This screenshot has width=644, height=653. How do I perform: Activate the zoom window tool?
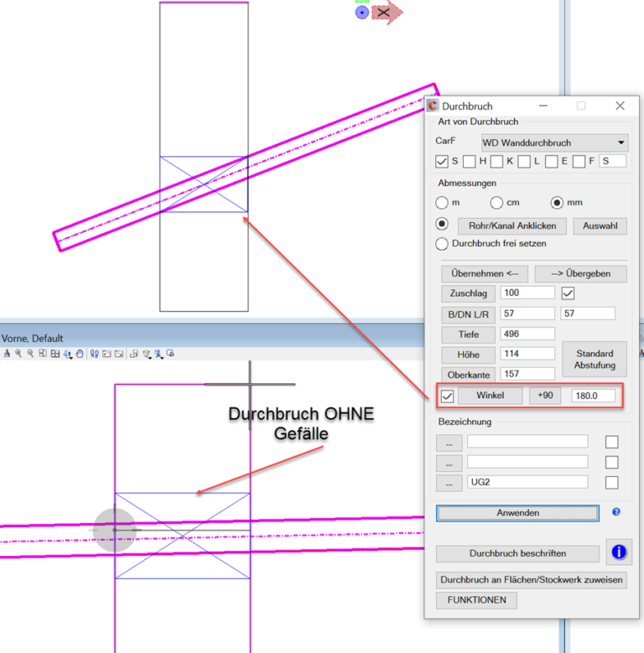point(43,354)
